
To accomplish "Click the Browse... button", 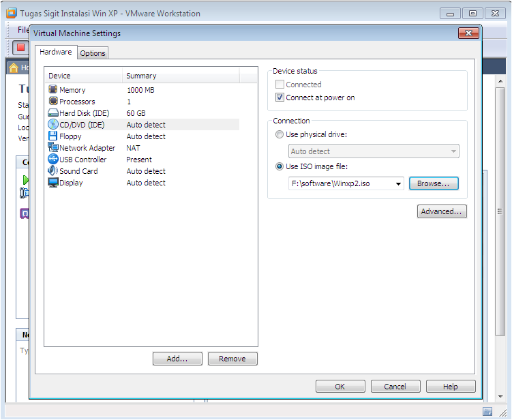I will point(434,183).
